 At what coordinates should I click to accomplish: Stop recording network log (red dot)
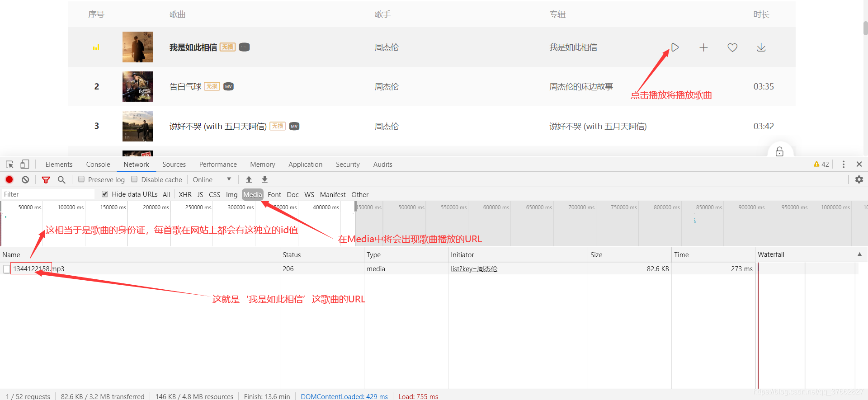point(9,179)
